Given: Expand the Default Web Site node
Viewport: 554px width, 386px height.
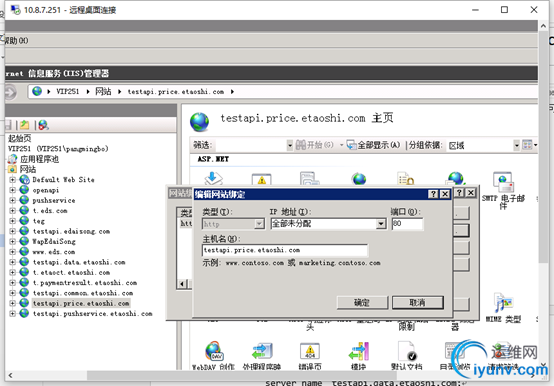Looking at the screenshot, I should [13, 180].
